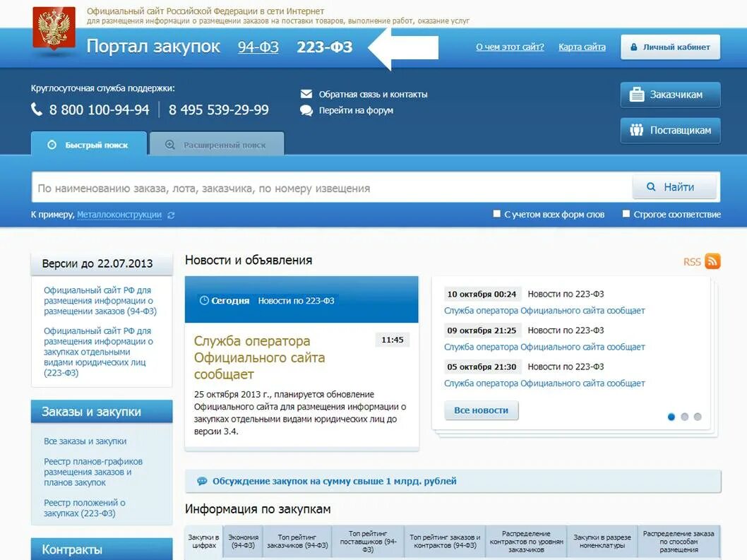The image size is (747, 560).
Task: Open the RSS news feed
Action: 712,261
